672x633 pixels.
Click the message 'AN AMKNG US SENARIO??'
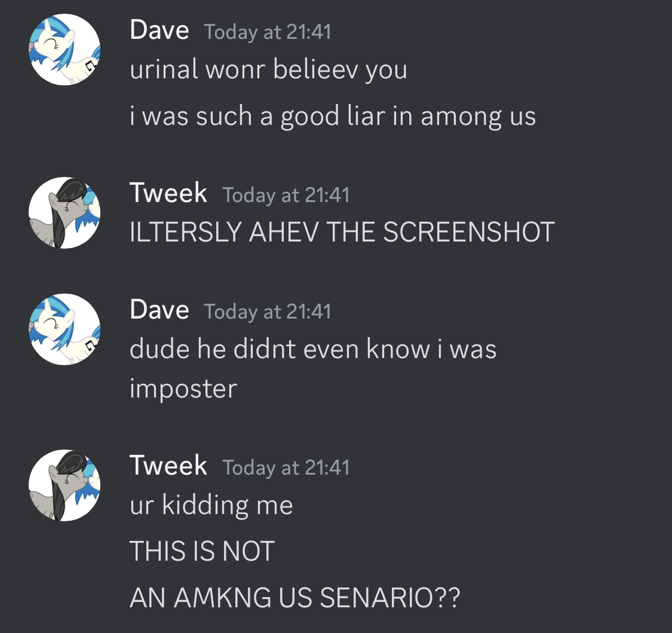295,597
